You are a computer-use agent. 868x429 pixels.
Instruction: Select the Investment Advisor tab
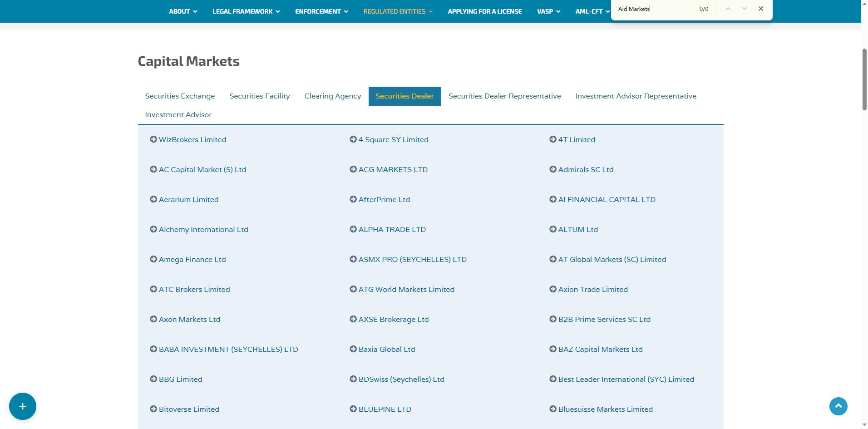point(178,115)
